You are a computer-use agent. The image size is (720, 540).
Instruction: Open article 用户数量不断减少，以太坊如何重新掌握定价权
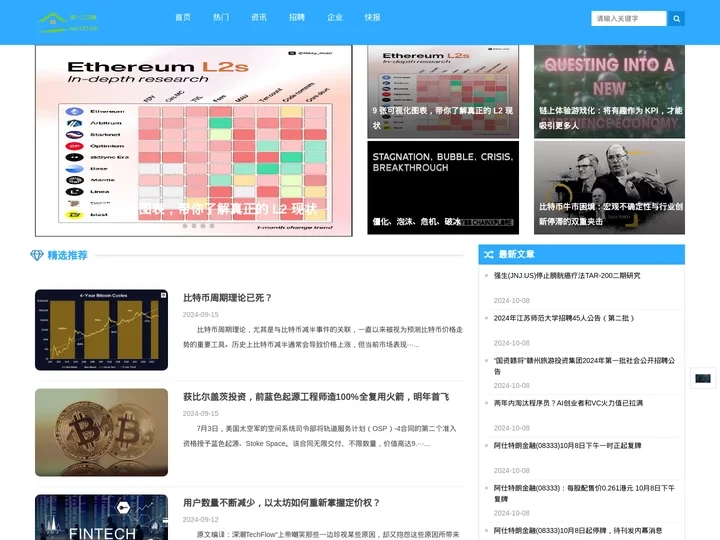(x=281, y=503)
